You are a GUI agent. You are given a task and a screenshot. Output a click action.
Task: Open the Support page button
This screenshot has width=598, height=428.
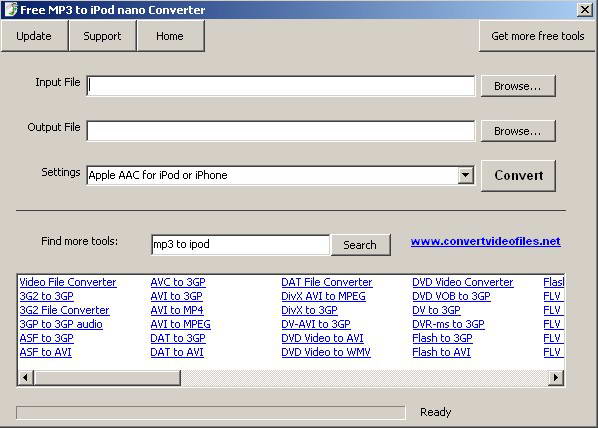click(102, 36)
